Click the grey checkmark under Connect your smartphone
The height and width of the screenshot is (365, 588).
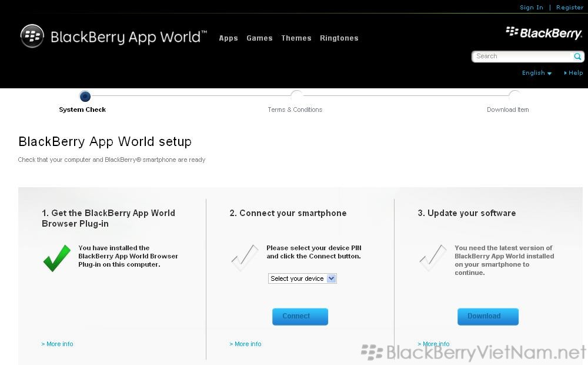tap(245, 258)
